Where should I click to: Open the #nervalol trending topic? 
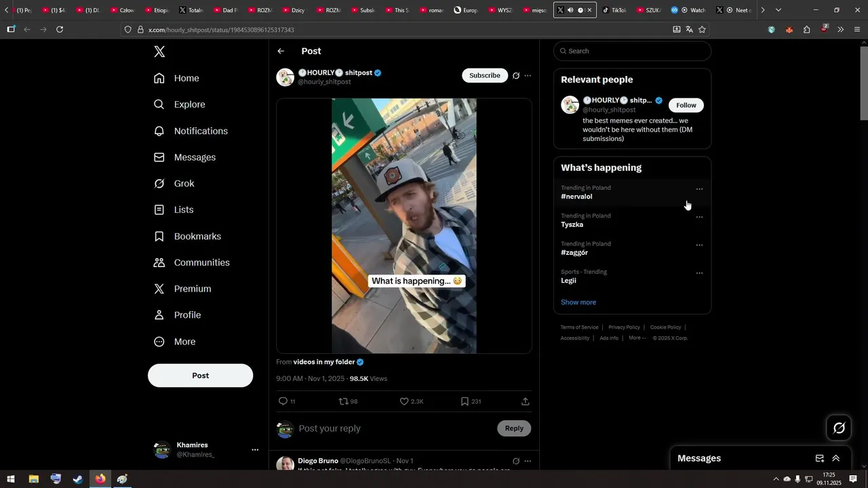(576, 197)
